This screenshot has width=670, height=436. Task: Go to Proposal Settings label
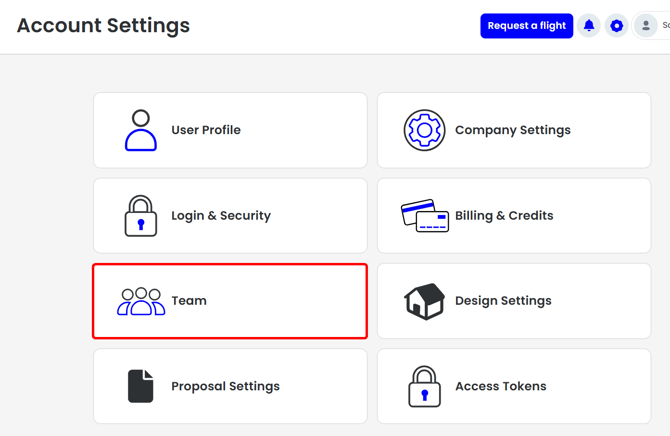226,386
